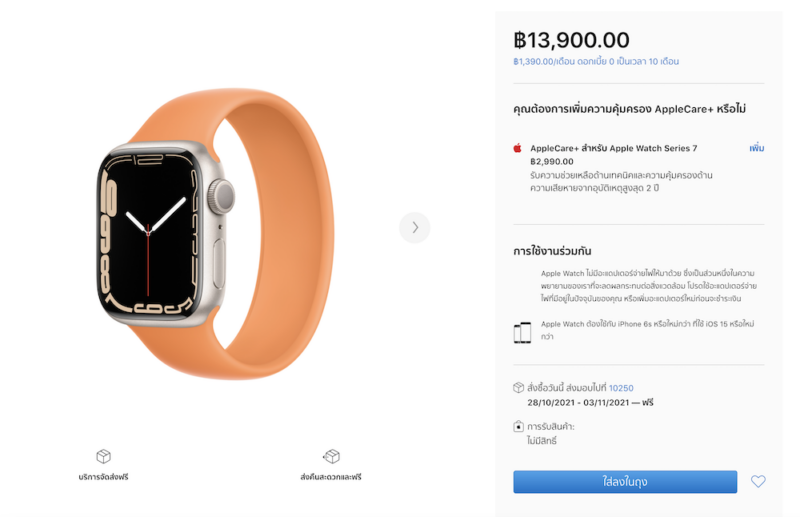Viewport: 800px width, 517px height.
Task: Open postal code 10250 link
Action: click(x=621, y=388)
